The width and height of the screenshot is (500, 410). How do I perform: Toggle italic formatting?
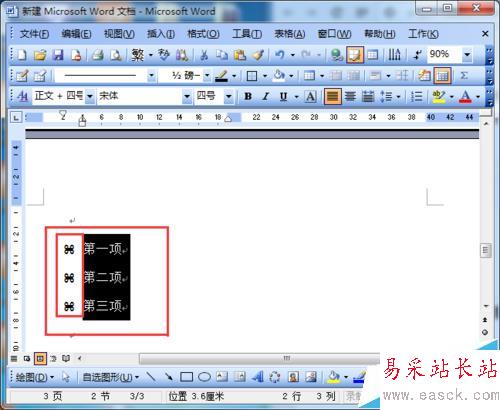(265, 96)
